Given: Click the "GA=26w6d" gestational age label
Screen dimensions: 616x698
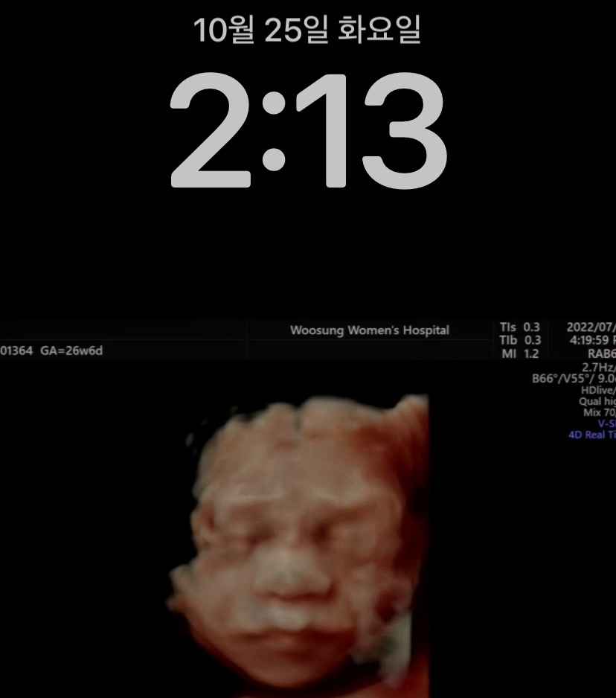Looking at the screenshot, I should [71, 350].
